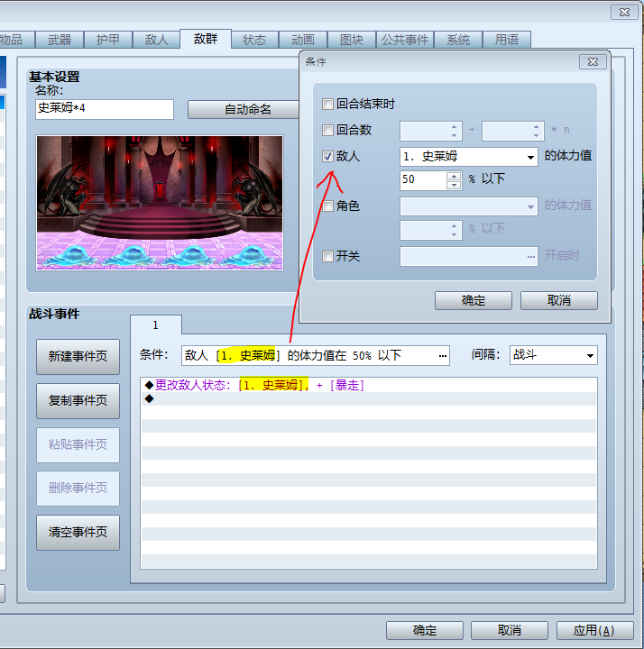Click first 回合数 spinner field
Screen dimensions: 644x649
pos(431,131)
